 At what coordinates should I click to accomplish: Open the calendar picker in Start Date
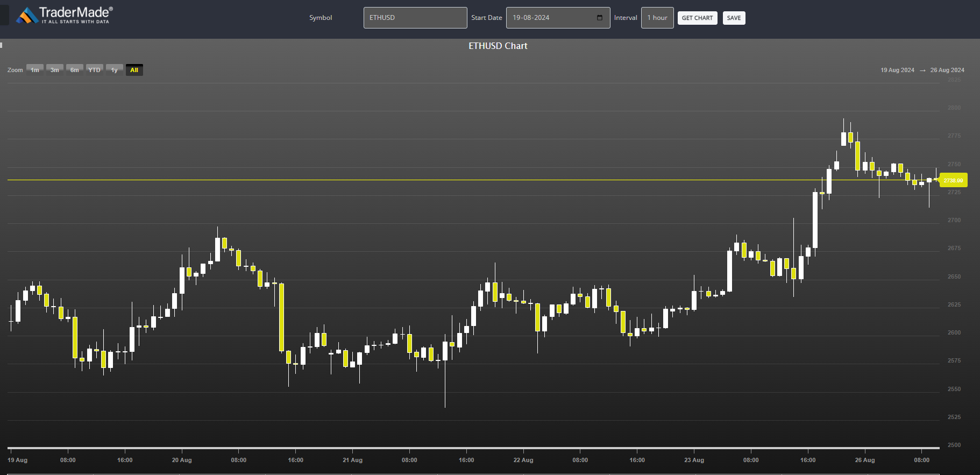pyautogui.click(x=600, y=18)
